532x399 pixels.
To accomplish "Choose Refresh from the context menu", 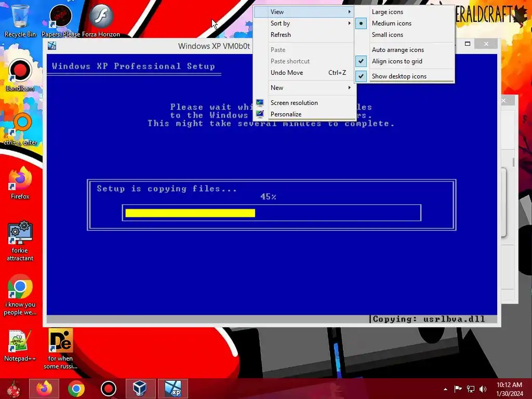I will click(x=304, y=35).
